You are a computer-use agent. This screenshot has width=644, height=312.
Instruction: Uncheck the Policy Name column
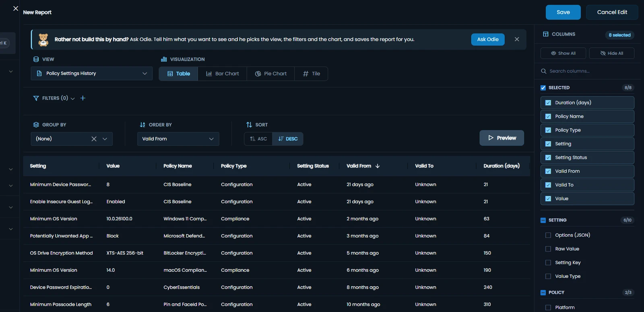click(548, 116)
